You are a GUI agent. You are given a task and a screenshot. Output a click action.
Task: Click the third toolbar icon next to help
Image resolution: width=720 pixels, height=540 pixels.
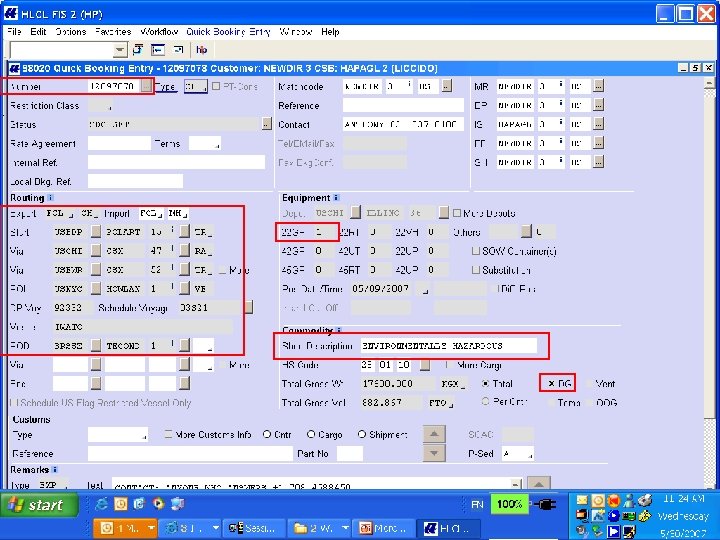(x=179, y=50)
